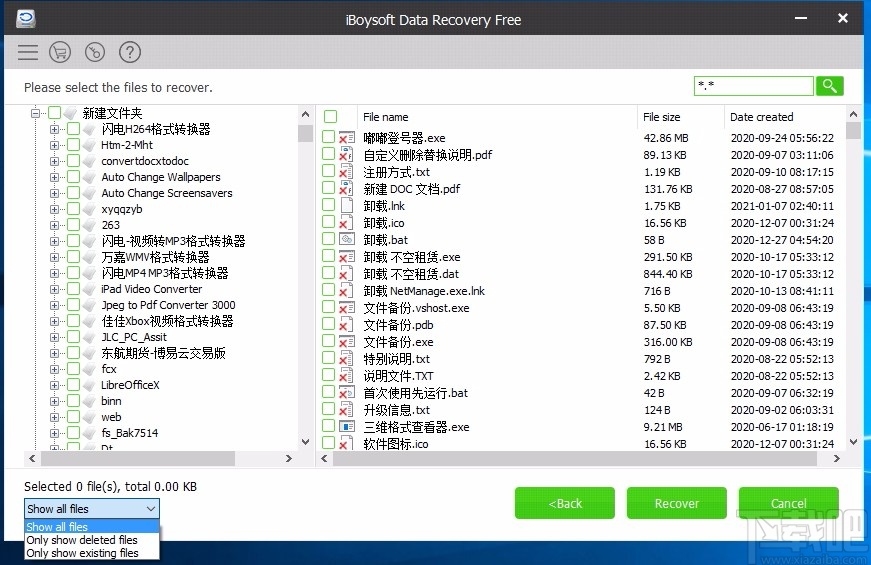The height and width of the screenshot is (565, 871).
Task: Click file icon of 升级信息.txt
Action: tap(347, 410)
